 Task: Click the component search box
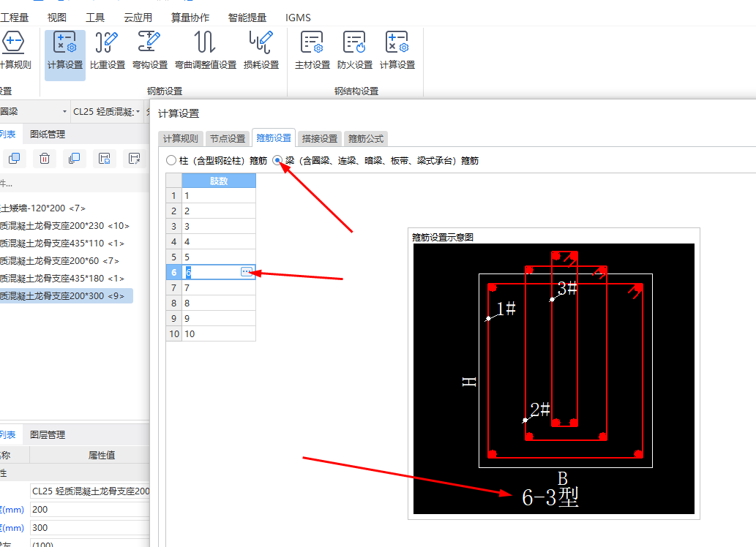(75, 183)
